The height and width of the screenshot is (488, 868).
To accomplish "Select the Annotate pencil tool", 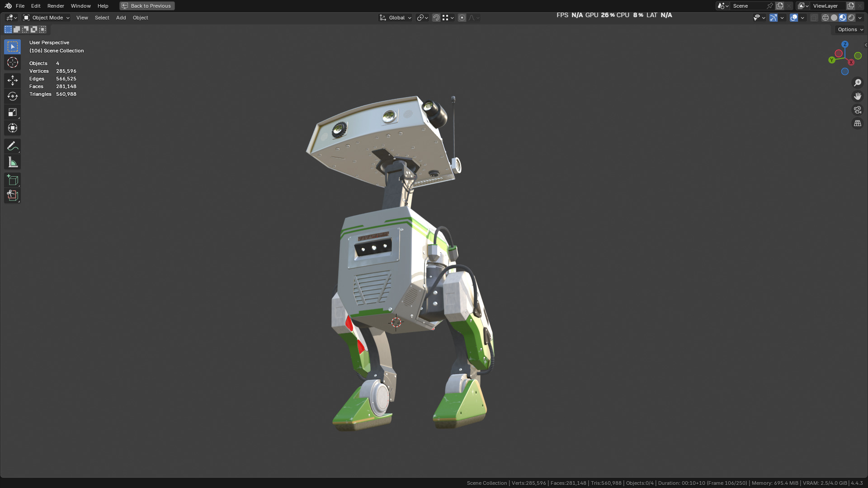I will click(x=12, y=146).
